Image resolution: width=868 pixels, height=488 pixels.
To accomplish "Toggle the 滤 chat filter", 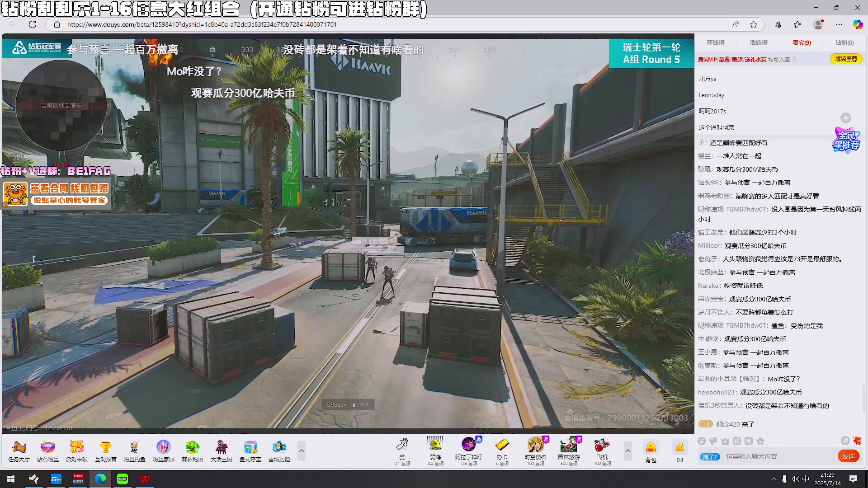I will [845, 441].
